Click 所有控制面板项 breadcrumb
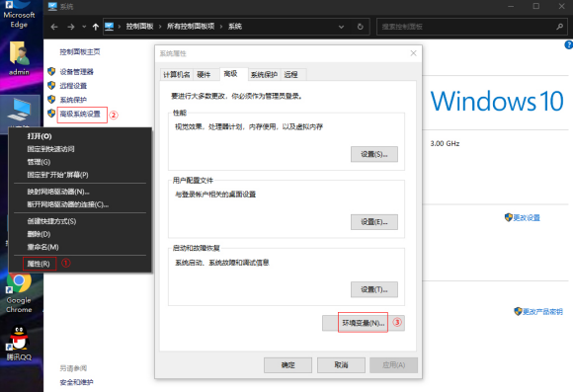The image size is (573, 392). [191, 27]
